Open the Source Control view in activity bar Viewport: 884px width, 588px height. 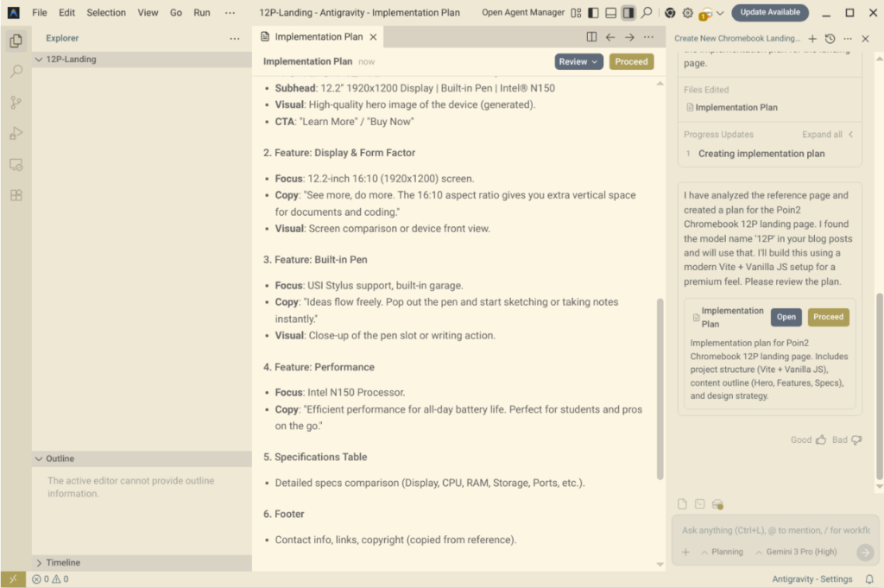pos(16,103)
